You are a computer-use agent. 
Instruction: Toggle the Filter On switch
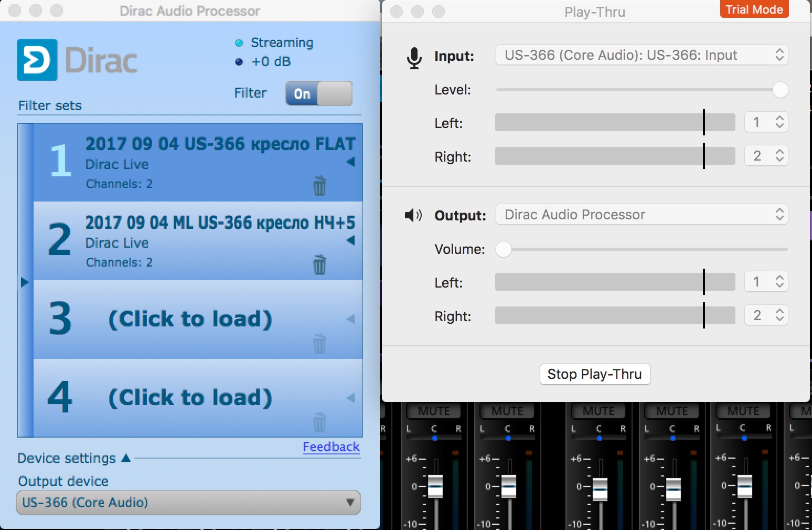point(318,93)
